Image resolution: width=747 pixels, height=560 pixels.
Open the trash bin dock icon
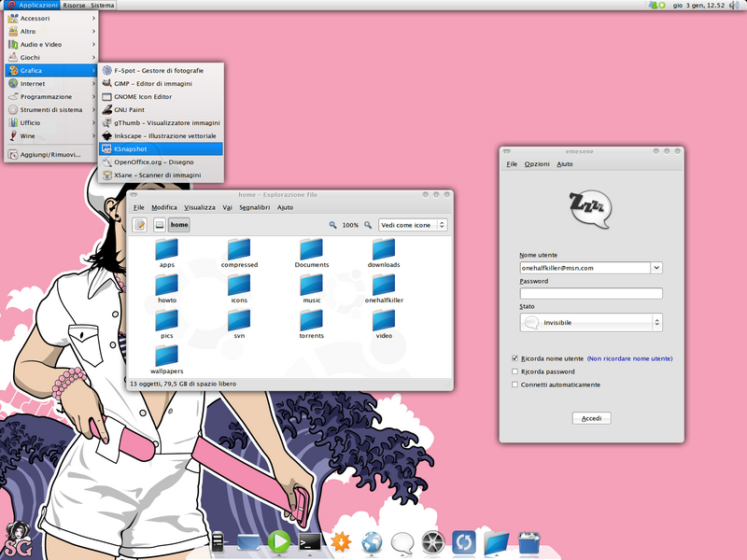tap(529, 543)
